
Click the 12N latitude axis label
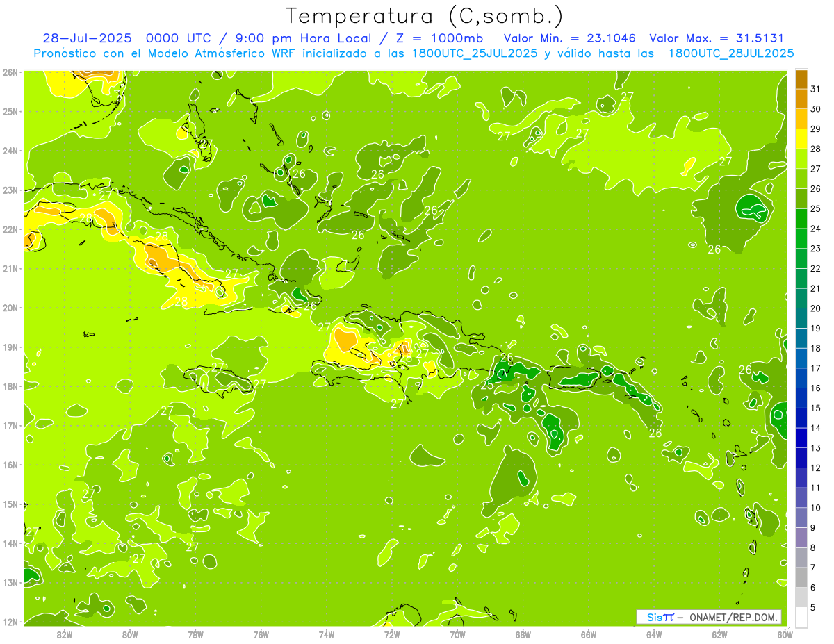click(x=10, y=622)
